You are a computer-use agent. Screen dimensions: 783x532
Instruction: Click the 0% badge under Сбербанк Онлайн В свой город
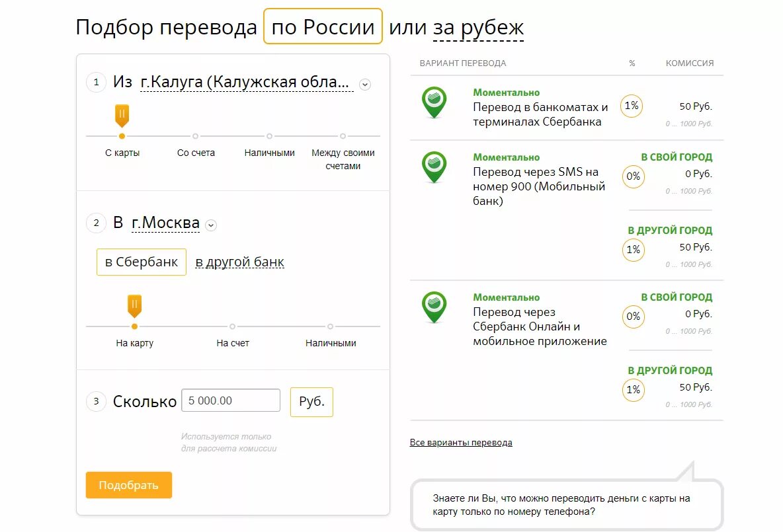[633, 317]
